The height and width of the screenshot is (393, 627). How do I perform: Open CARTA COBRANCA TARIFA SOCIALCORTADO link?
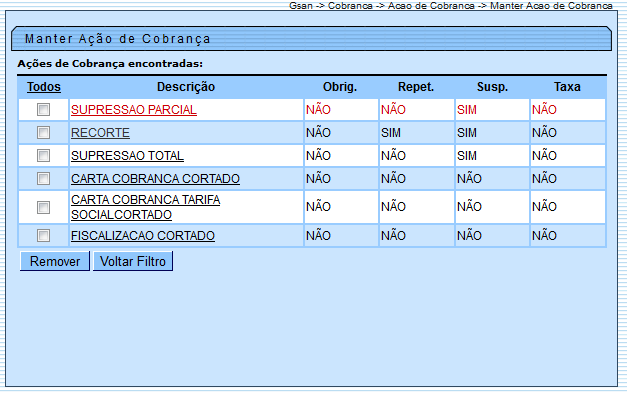[x=146, y=207]
